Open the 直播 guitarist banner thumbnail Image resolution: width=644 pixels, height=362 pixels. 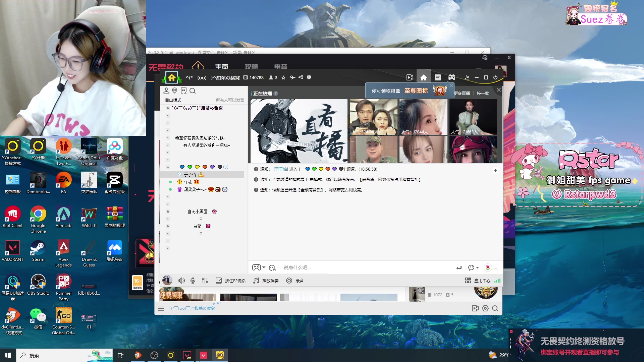pos(299,131)
